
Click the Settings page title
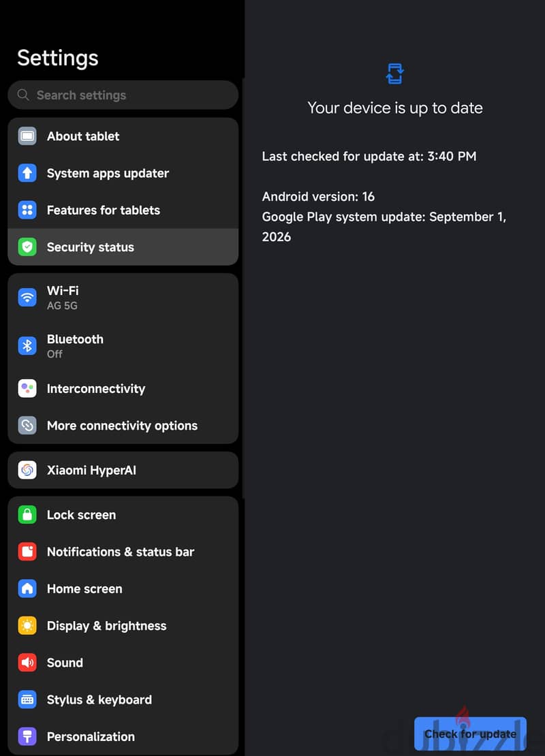click(x=58, y=59)
